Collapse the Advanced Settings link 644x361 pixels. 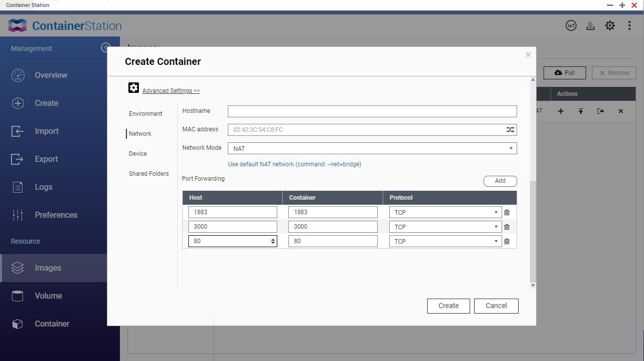click(x=171, y=91)
